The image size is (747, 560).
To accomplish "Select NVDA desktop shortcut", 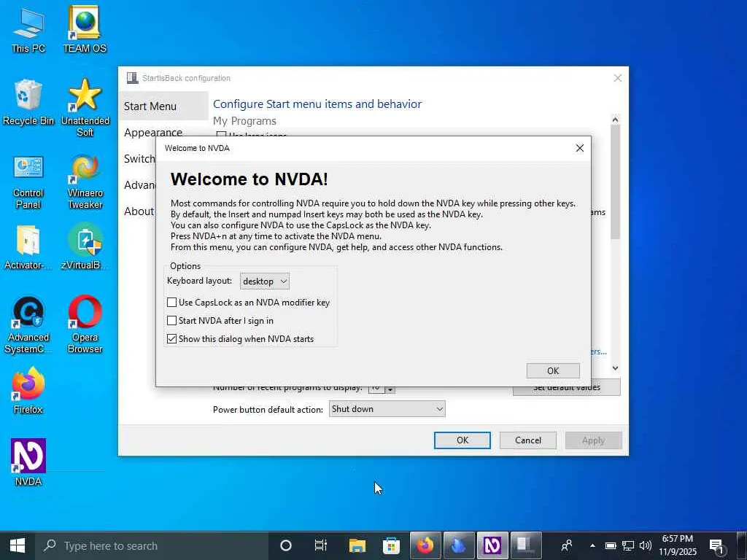I will [x=28, y=463].
